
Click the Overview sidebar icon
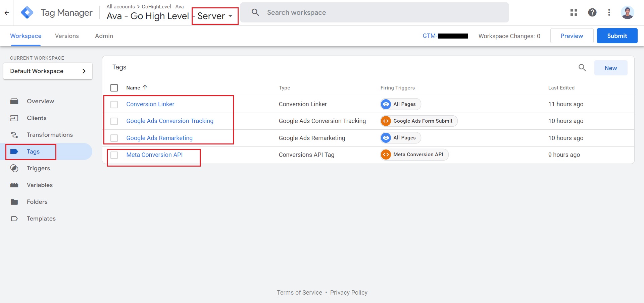click(x=14, y=101)
